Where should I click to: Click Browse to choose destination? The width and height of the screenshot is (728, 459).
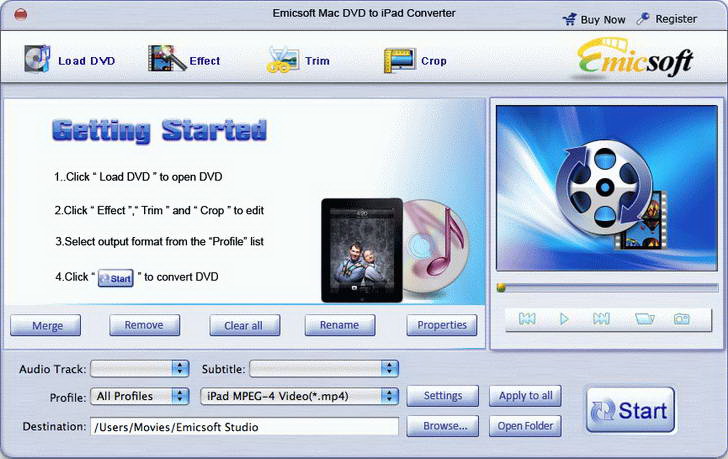click(x=442, y=426)
